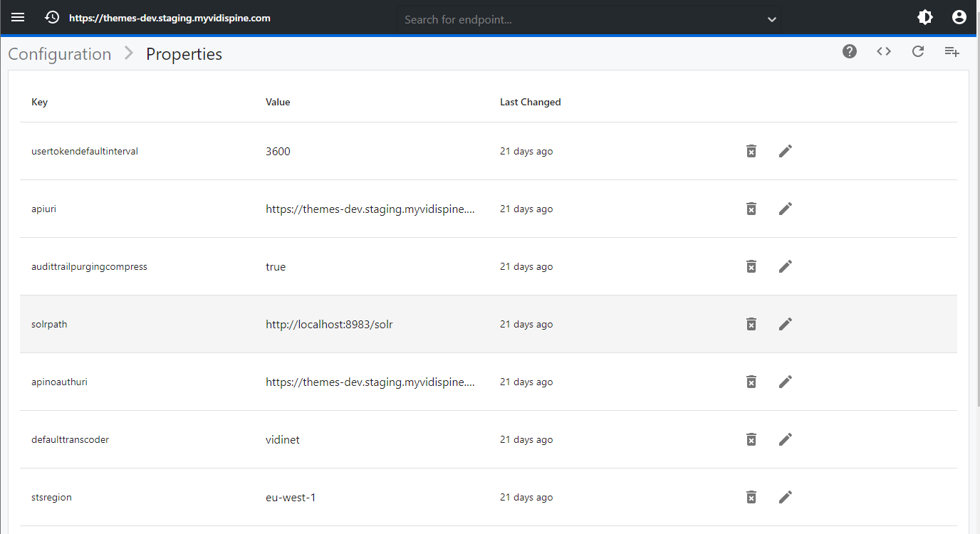Viewport: 980px width, 534px height.
Task: Refresh the properties list
Action: [918, 51]
